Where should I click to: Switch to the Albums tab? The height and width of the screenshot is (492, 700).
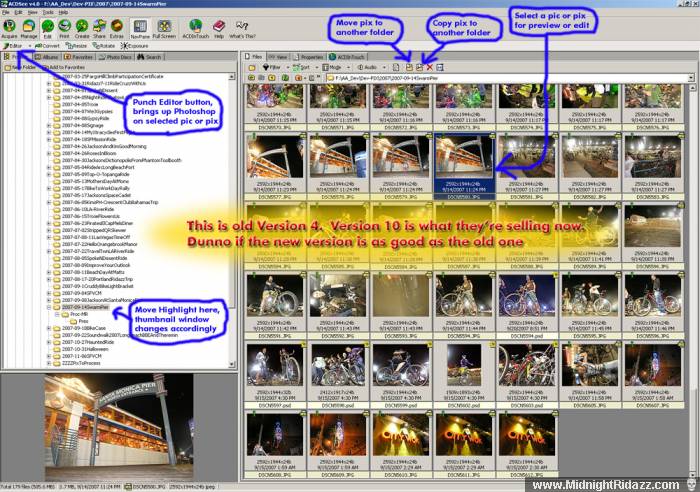[x=47, y=57]
